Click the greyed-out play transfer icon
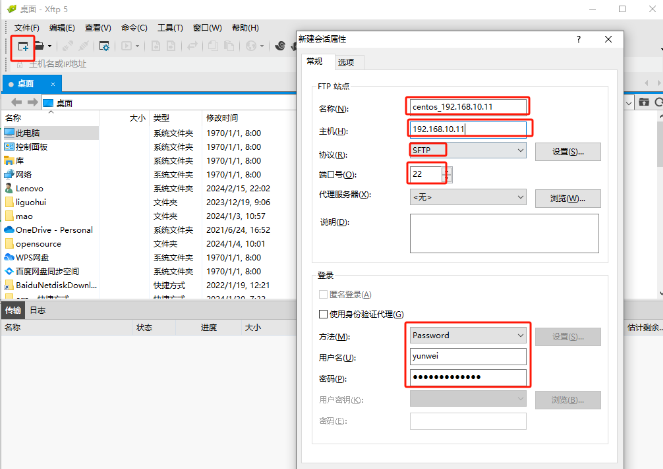The image size is (663, 469). click(126, 46)
